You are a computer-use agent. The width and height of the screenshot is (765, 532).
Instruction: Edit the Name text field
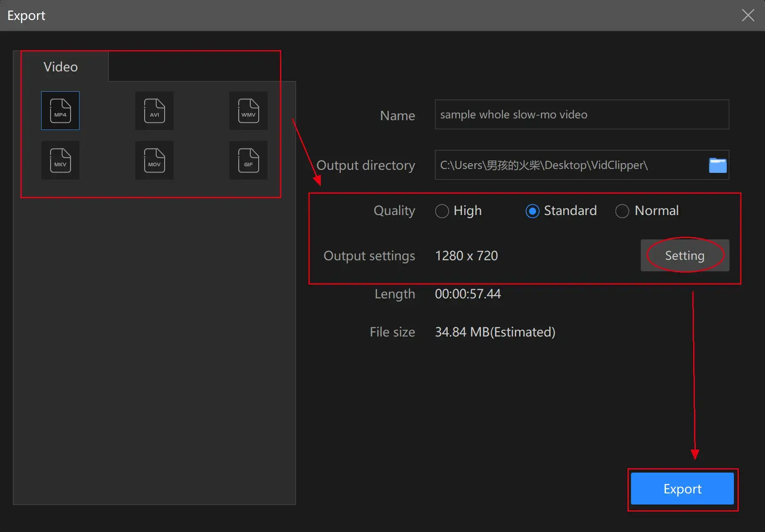click(582, 114)
